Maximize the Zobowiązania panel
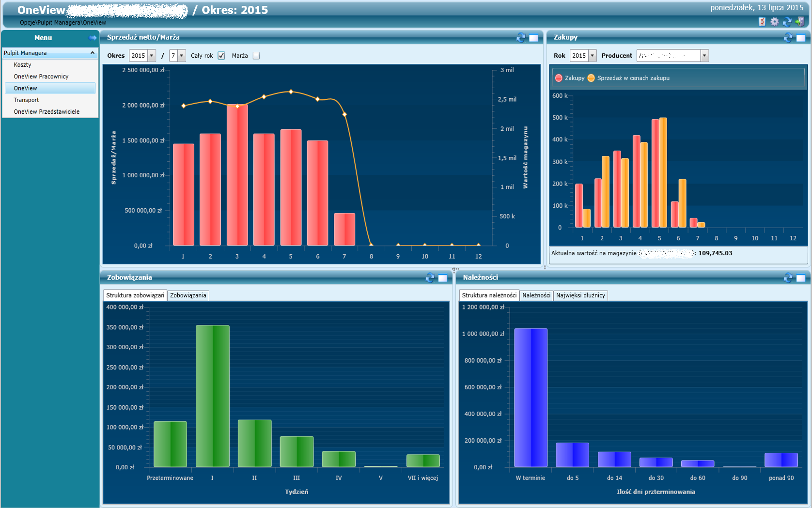This screenshot has height=508, width=812. pyautogui.click(x=443, y=278)
